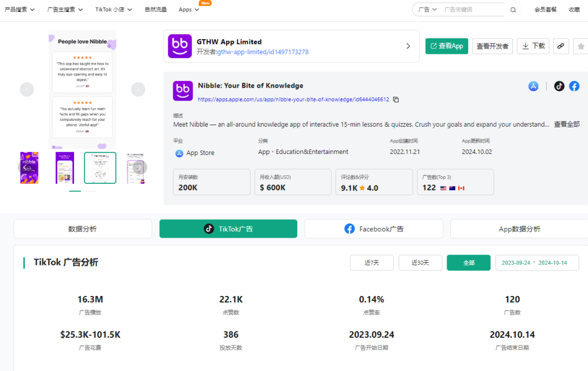The width and height of the screenshot is (588, 371).
Task: Click the copy link chain button
Action: [561, 46]
